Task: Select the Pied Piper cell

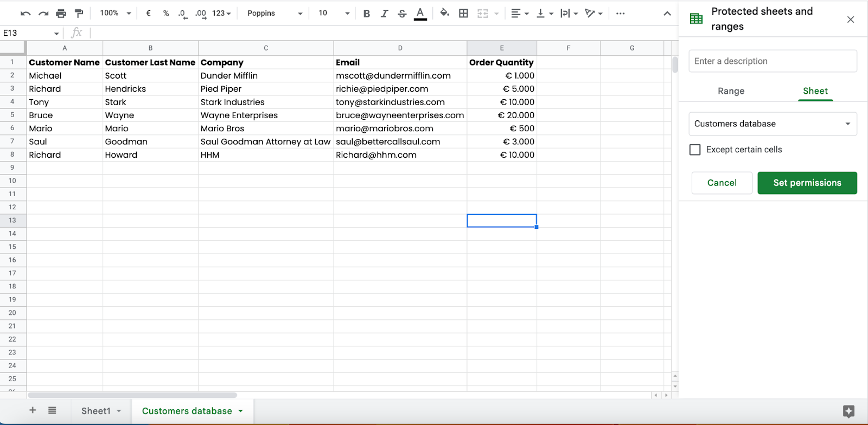Action: tap(266, 89)
